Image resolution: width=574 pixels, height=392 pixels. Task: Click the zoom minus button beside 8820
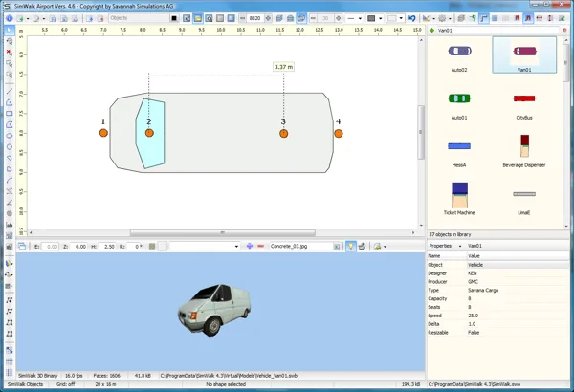[242, 18]
